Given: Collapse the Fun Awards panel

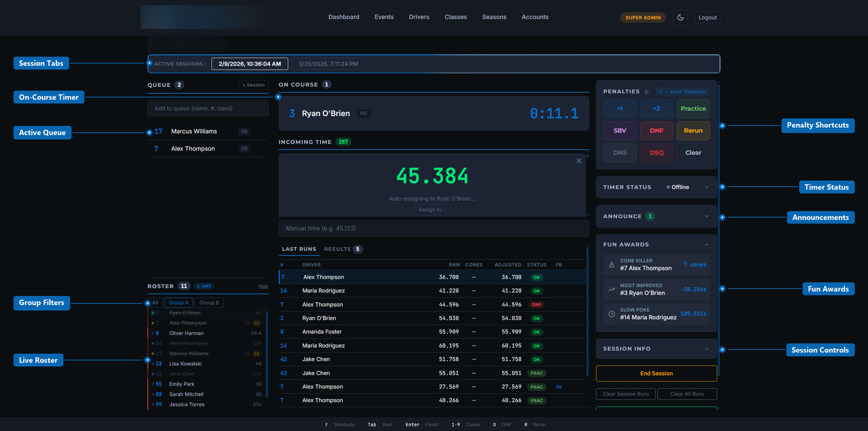Looking at the screenshot, I should [x=706, y=245].
